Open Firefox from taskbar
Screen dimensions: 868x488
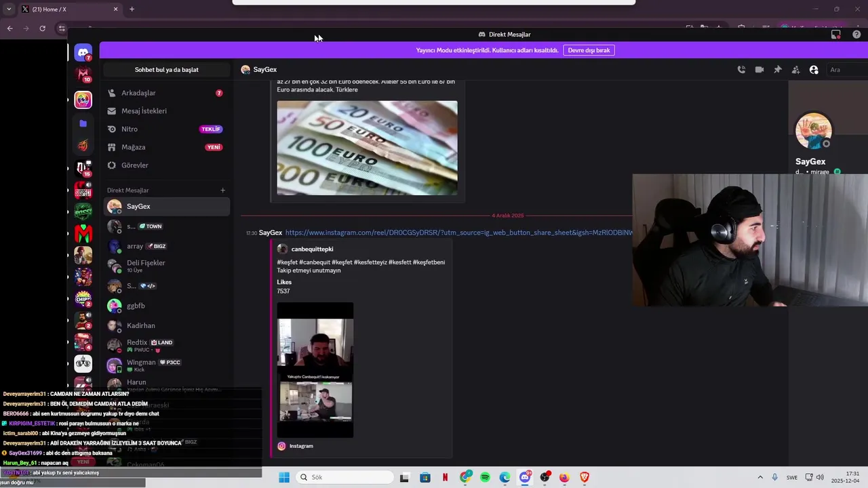564,477
